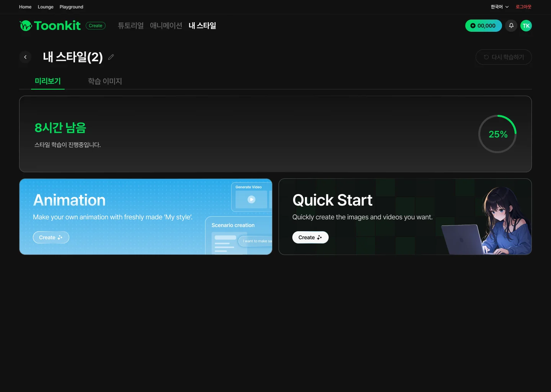Select the 내 스타일 menu item

coord(202,26)
